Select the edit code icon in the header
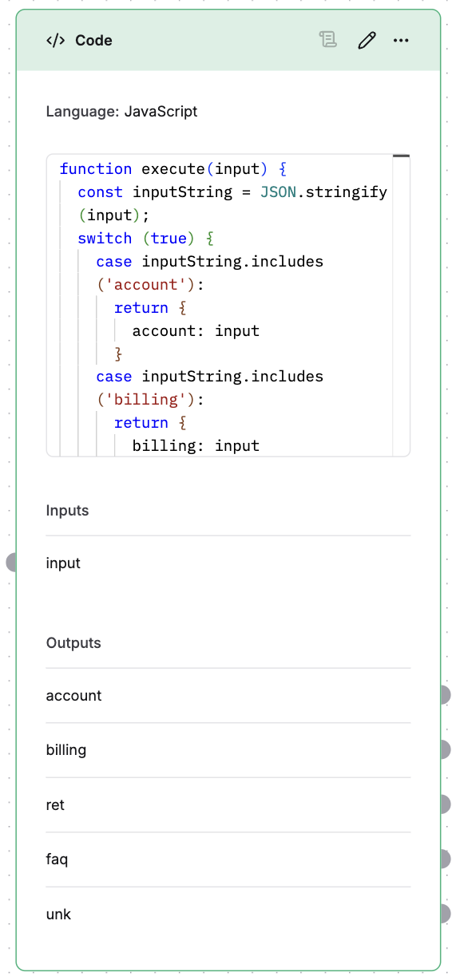The height and width of the screenshot is (980, 460). click(367, 40)
